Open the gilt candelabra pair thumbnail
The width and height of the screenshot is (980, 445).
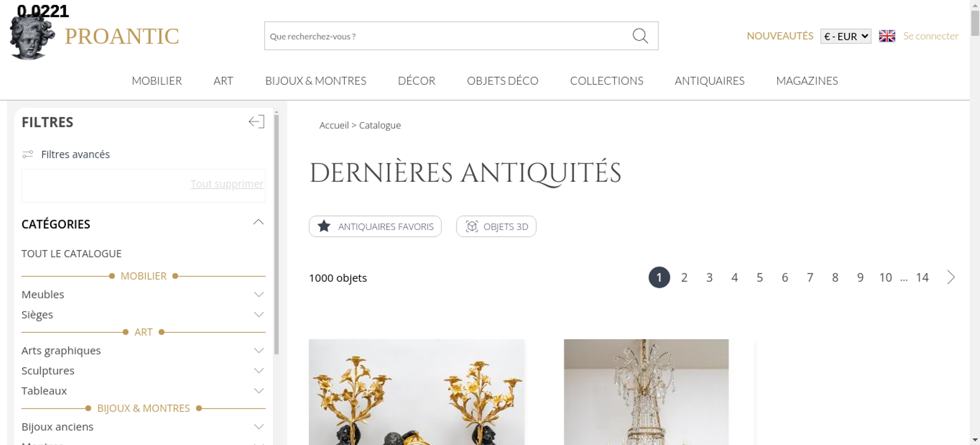pos(416,392)
